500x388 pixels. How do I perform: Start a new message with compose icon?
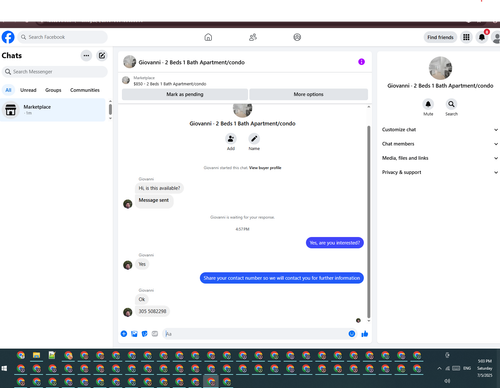pos(102,55)
